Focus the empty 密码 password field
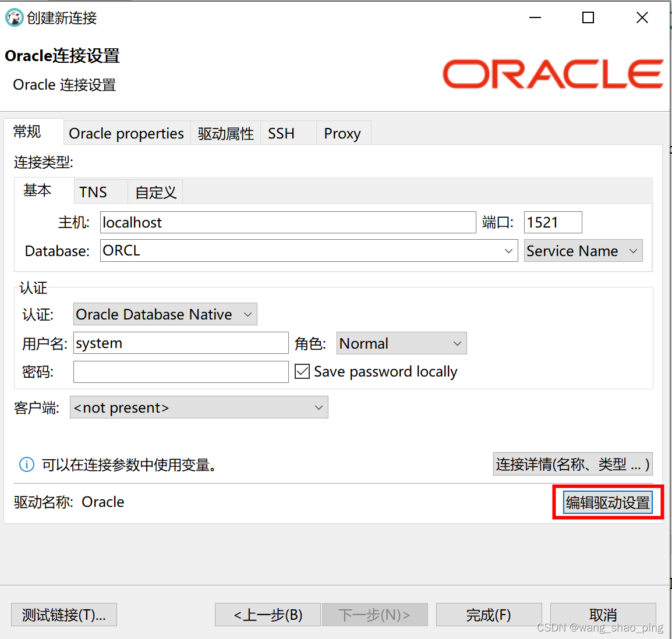 [181, 371]
